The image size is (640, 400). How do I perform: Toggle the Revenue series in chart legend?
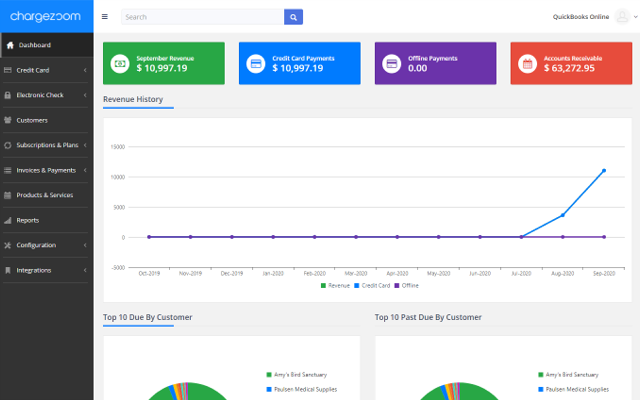[336, 286]
